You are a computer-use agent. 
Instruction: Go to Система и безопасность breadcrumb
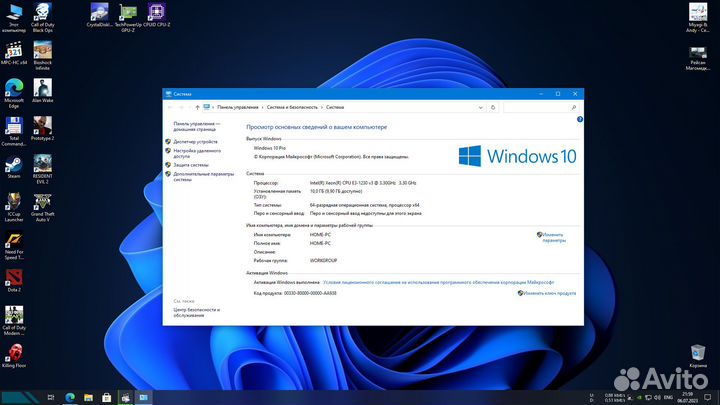[x=292, y=107]
